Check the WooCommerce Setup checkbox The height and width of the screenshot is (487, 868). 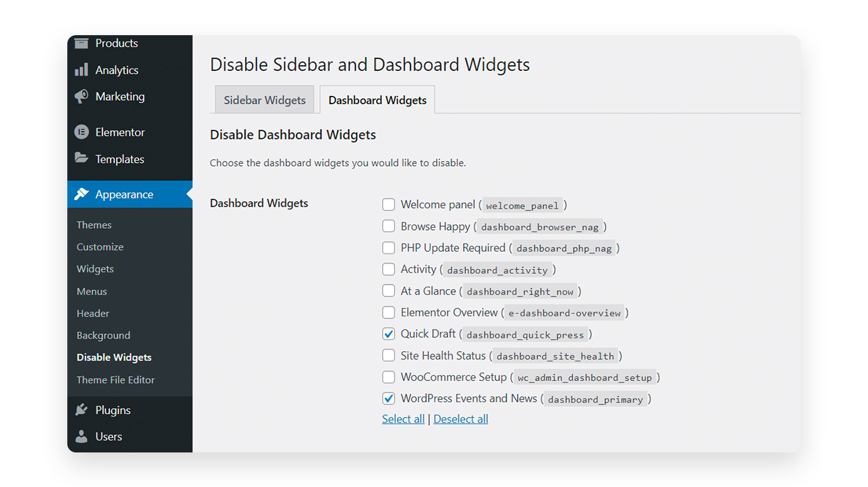click(x=388, y=377)
